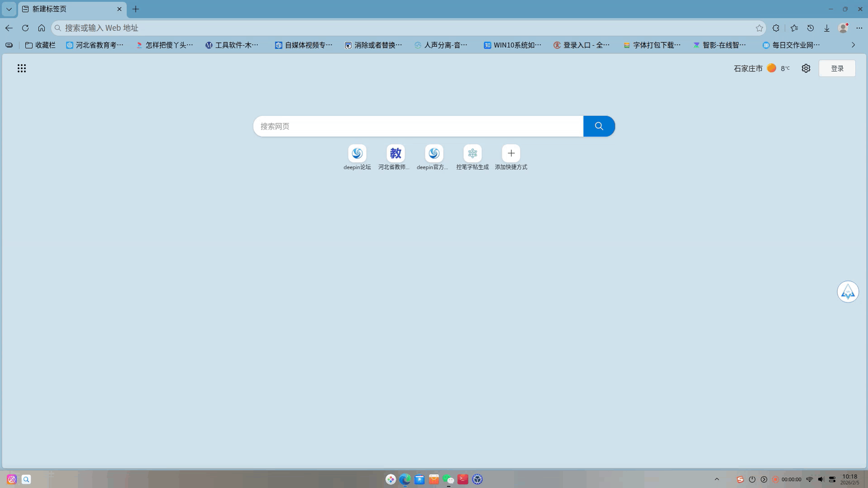The width and height of the screenshot is (868, 488).
Task: Expand hidden bookmarks with the right chevron
Action: point(854,45)
